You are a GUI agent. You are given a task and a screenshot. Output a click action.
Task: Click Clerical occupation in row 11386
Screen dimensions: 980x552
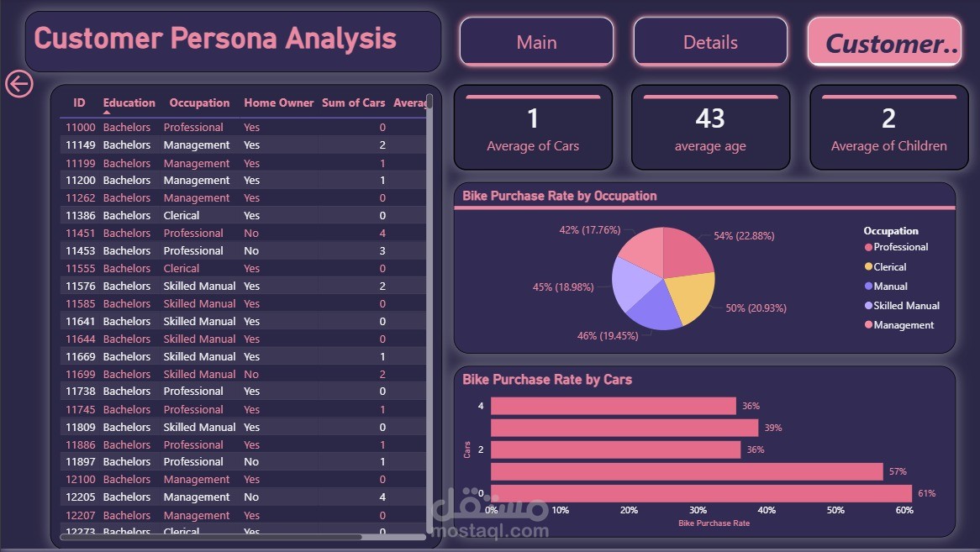(182, 215)
